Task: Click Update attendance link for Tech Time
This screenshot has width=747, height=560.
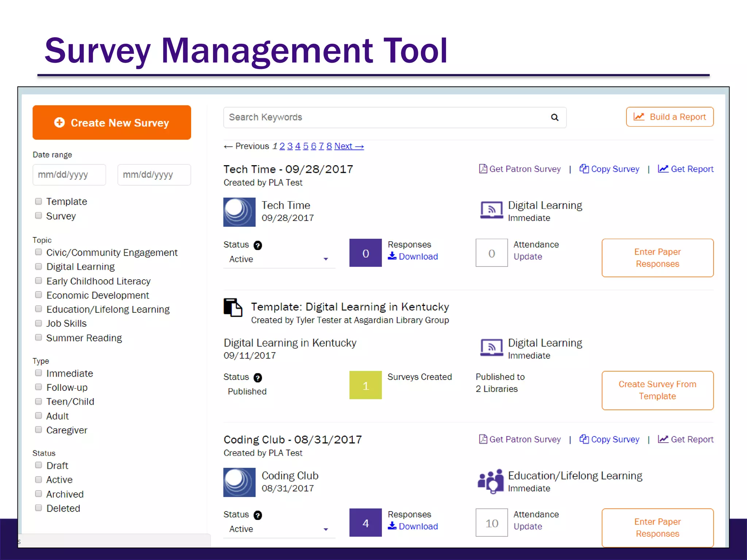Action: [528, 257]
